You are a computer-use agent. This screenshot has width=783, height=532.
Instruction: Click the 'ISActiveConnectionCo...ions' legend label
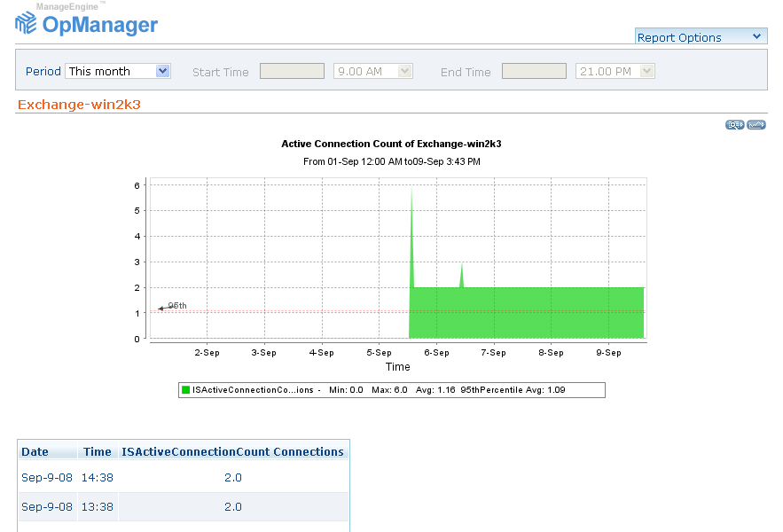pos(253,389)
